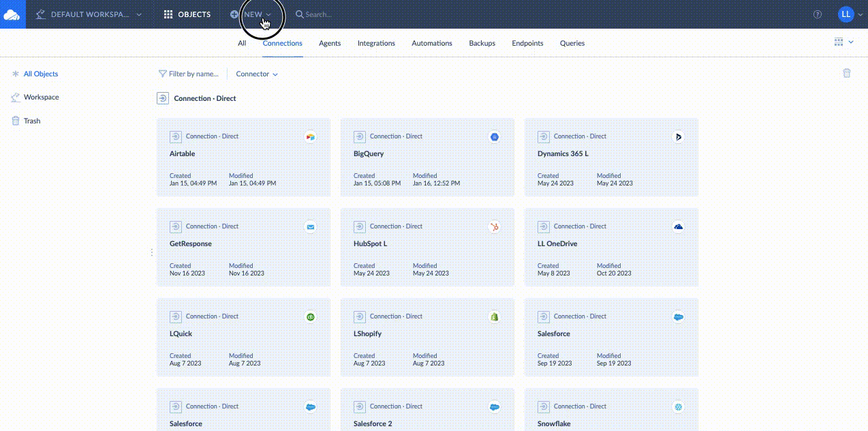This screenshot has height=431, width=868.
Task: Click the HubSpot icon on HubSpot L card
Action: [x=495, y=226]
